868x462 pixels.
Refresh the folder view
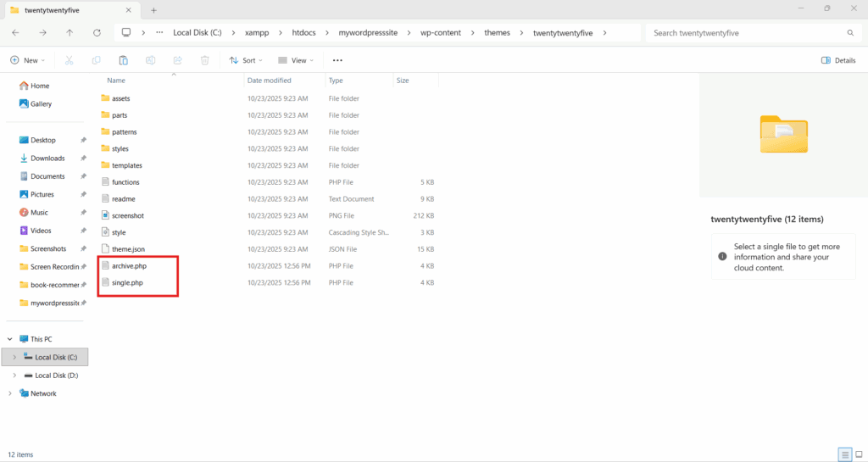pyautogui.click(x=97, y=33)
